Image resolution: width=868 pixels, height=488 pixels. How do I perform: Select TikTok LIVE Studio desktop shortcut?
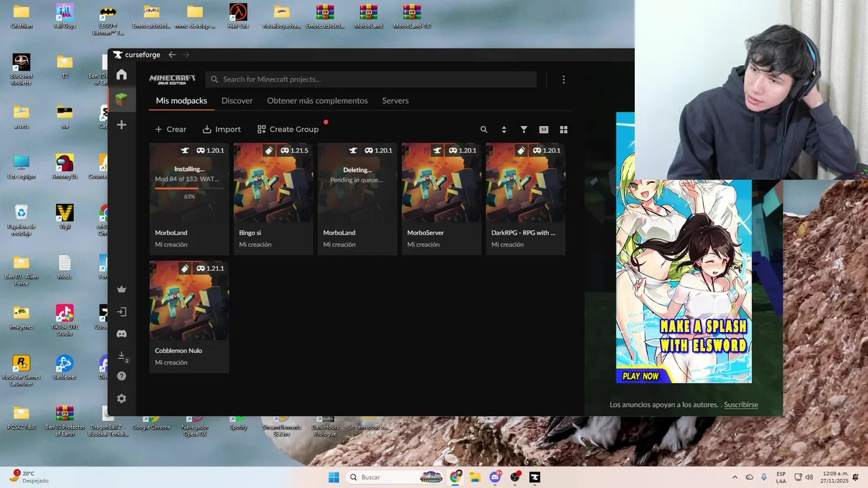[x=64, y=320]
